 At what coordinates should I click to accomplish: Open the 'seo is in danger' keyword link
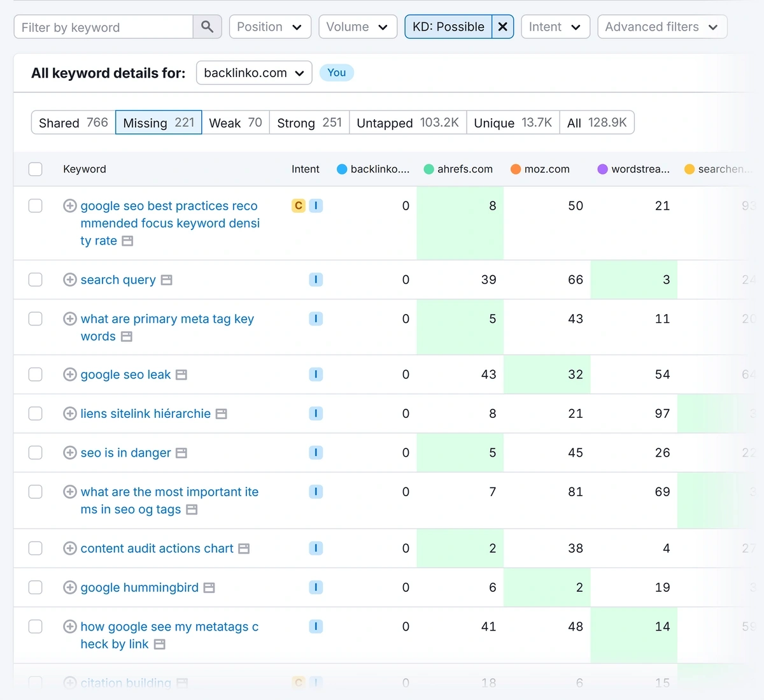pyautogui.click(x=125, y=453)
